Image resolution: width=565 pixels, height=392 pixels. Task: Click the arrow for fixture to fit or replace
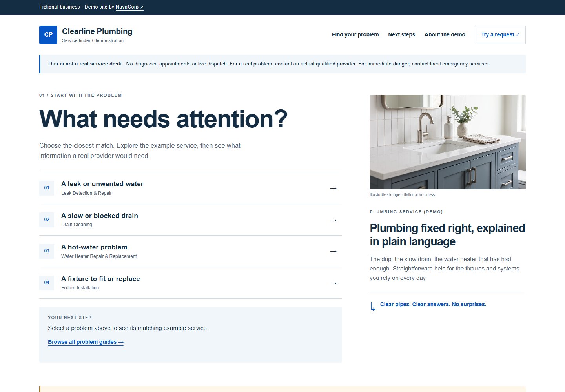pyautogui.click(x=333, y=283)
